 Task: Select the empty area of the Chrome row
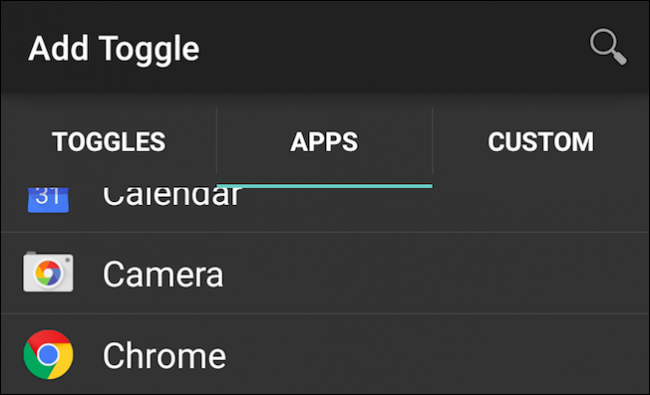(437, 355)
